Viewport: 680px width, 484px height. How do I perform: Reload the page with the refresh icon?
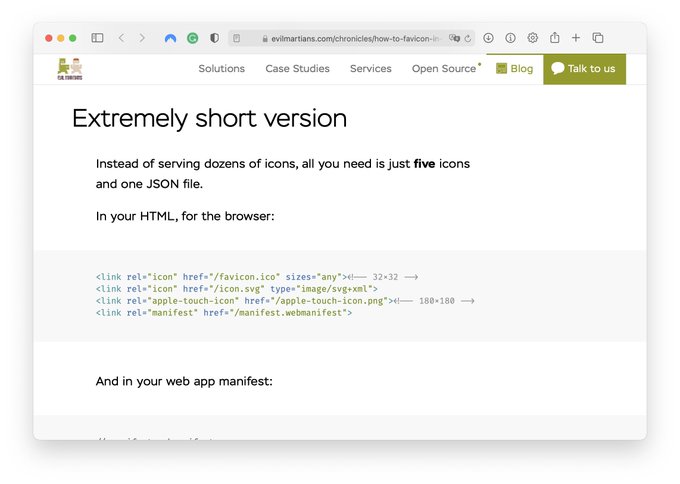point(468,39)
